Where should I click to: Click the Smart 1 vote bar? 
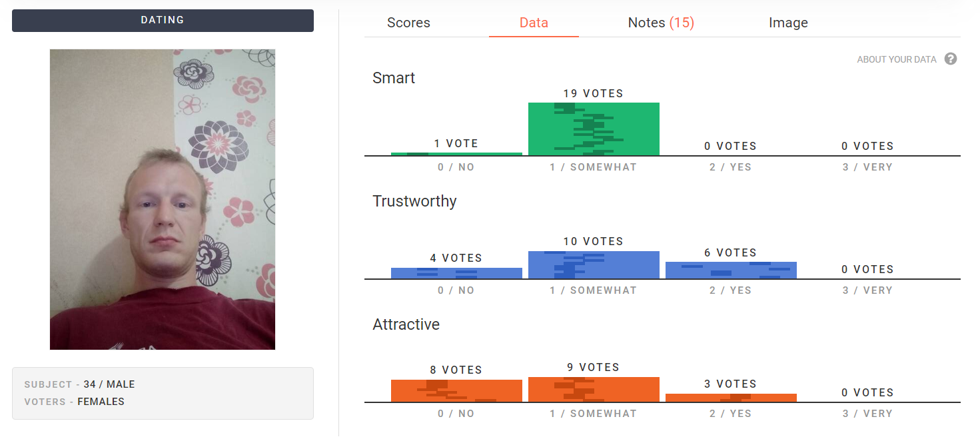click(456, 154)
